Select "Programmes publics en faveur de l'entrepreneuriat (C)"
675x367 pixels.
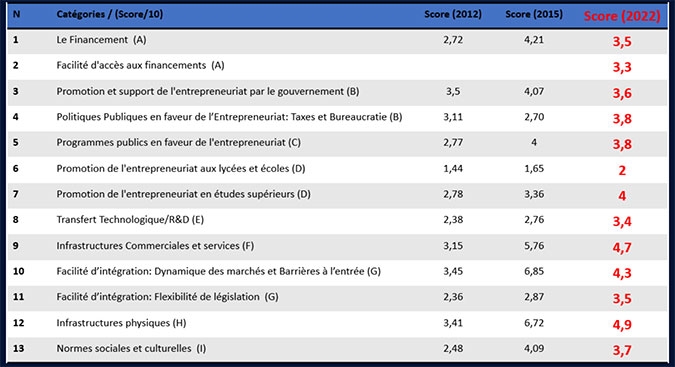[x=179, y=142]
